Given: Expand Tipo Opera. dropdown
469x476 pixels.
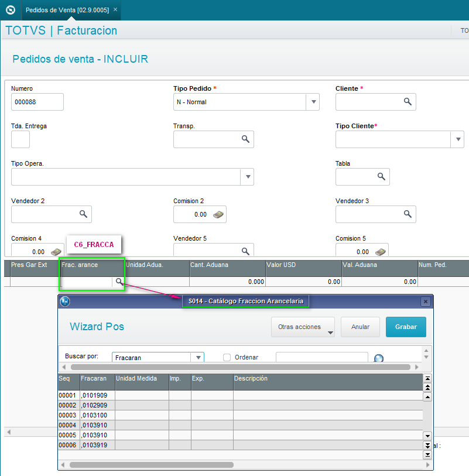Looking at the screenshot, I should click(248, 177).
